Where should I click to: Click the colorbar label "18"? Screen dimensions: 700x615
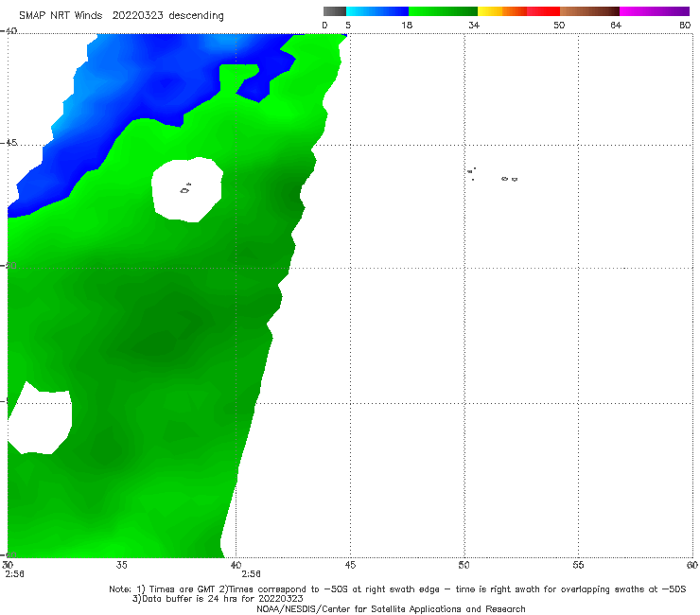pyautogui.click(x=407, y=26)
